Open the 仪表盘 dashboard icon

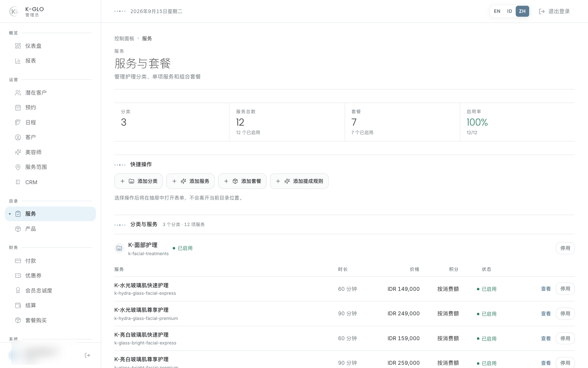tap(18, 46)
